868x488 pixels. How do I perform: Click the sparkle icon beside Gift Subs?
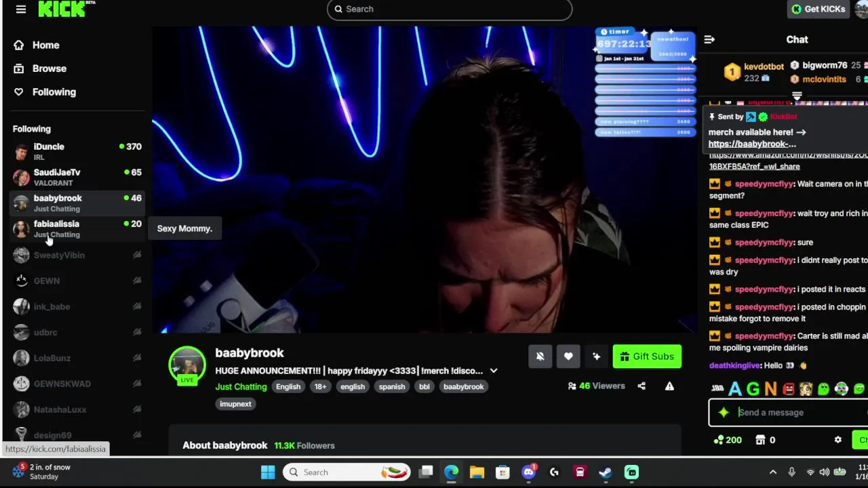coord(596,357)
